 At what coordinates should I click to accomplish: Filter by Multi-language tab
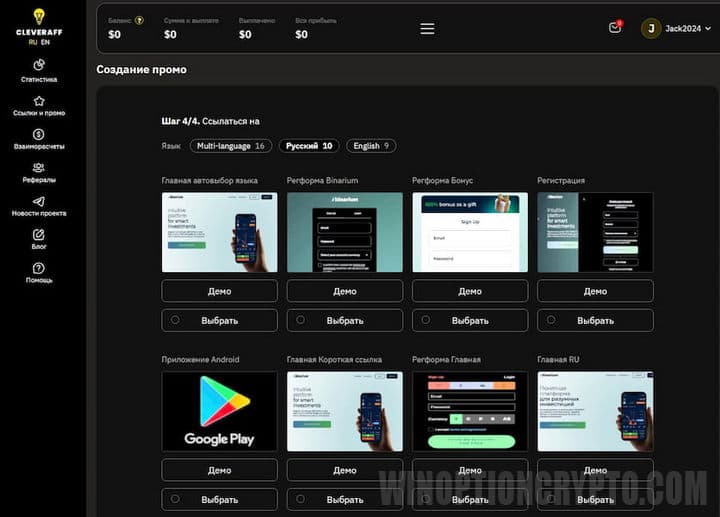[x=231, y=146]
